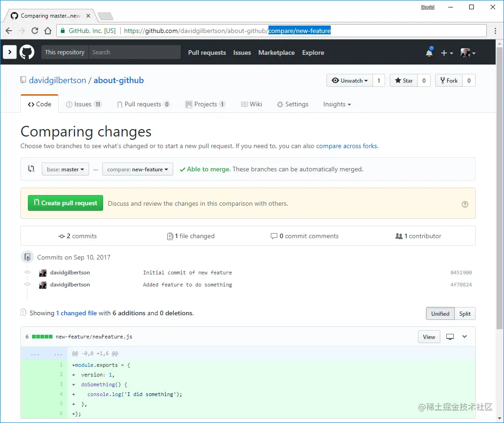Open Chrome three-dot menu

495,31
